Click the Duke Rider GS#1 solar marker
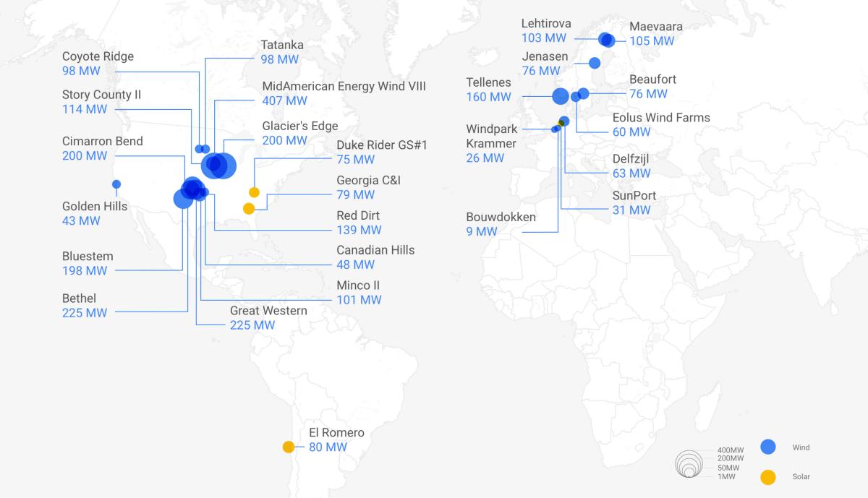 (x=254, y=192)
